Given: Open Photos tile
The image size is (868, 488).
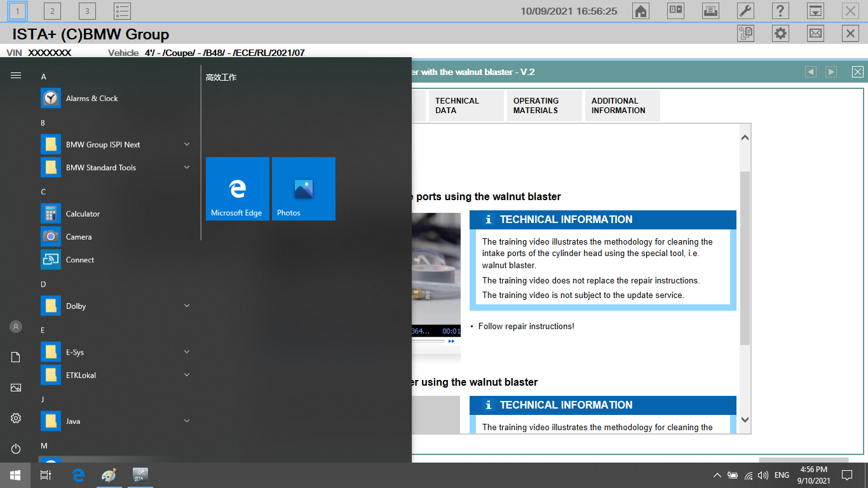Looking at the screenshot, I should (304, 189).
